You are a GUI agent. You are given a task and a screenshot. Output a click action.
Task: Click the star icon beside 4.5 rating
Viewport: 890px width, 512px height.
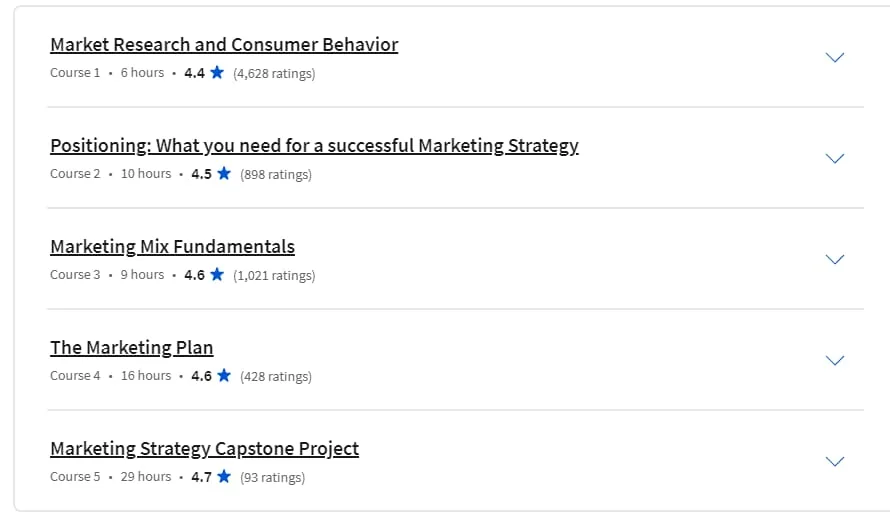(x=224, y=173)
